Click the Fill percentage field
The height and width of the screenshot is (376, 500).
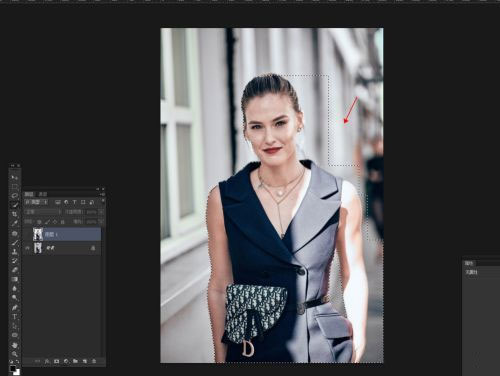[92, 222]
